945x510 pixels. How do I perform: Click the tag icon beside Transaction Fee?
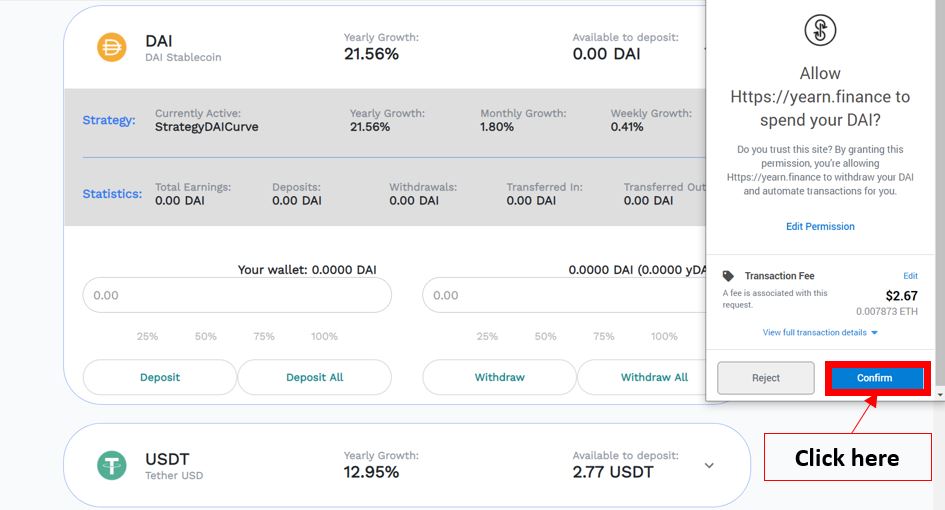728,276
